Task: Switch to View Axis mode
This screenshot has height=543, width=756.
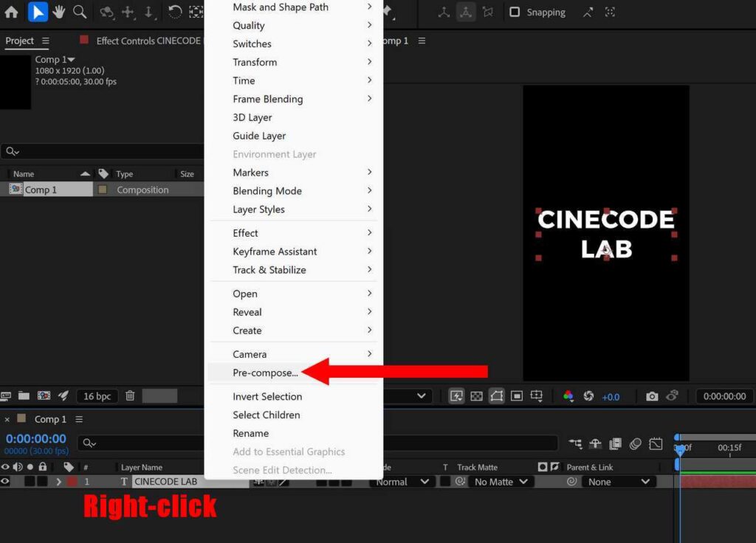Action: coord(488,13)
